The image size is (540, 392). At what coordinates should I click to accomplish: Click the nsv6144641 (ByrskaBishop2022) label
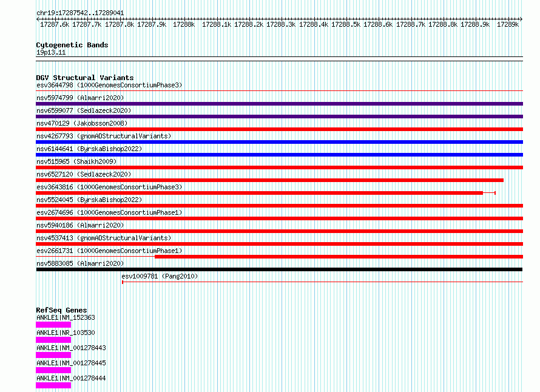[89, 149]
